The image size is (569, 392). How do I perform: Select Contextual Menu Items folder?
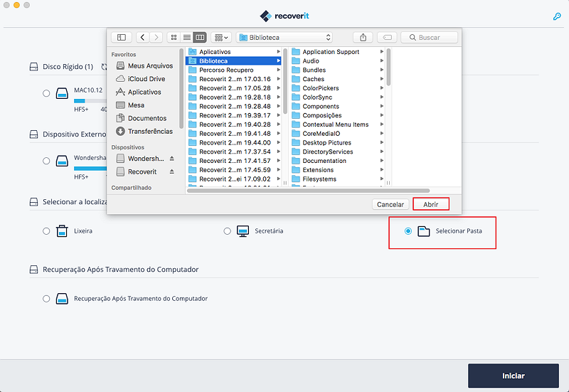tap(337, 125)
